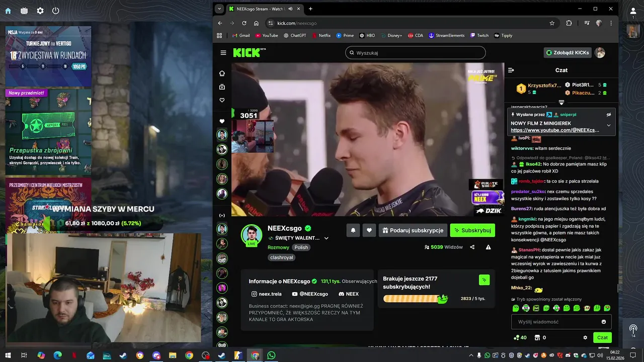Enable notifications with the bell button
The width and height of the screenshot is (644, 362).
coord(353,230)
